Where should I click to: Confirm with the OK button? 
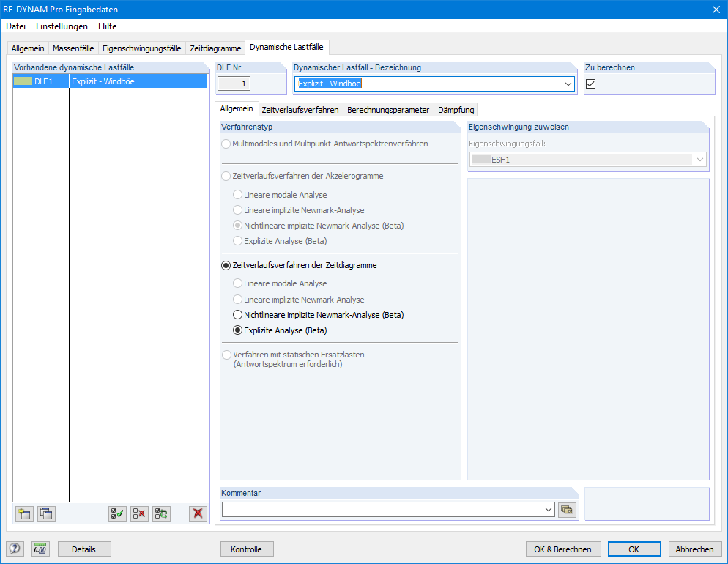[x=634, y=549]
